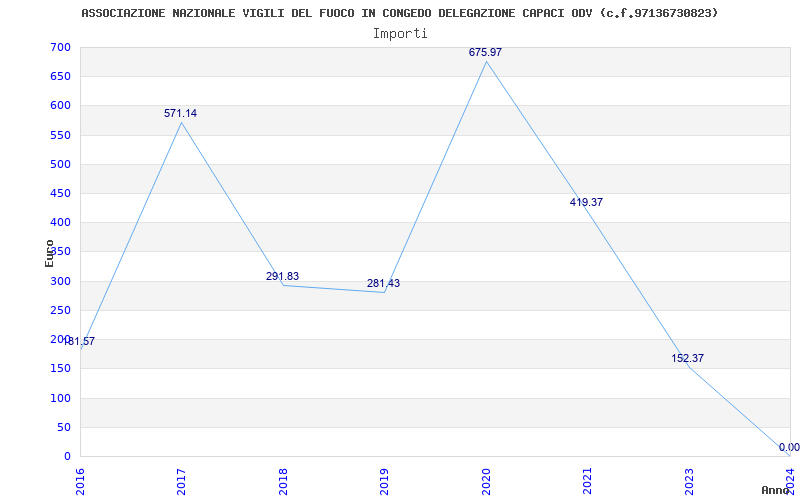Click the 500 y-axis tick label
Image resolution: width=800 pixels, height=500 pixels.
(60, 164)
